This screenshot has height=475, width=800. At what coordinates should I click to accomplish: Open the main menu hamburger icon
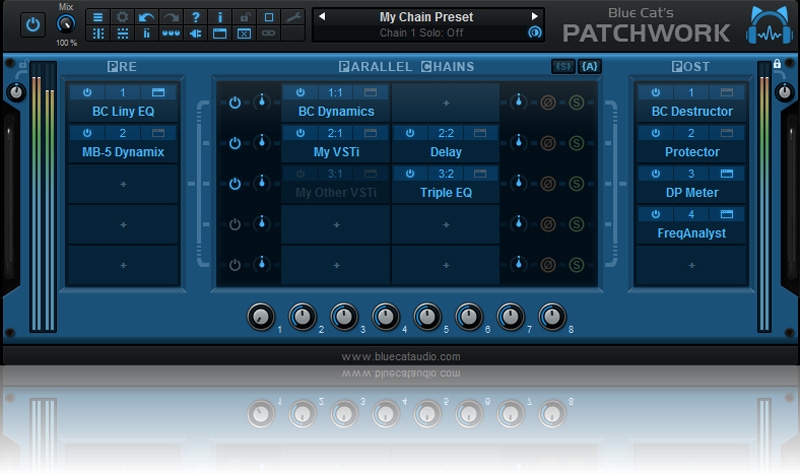(98, 17)
